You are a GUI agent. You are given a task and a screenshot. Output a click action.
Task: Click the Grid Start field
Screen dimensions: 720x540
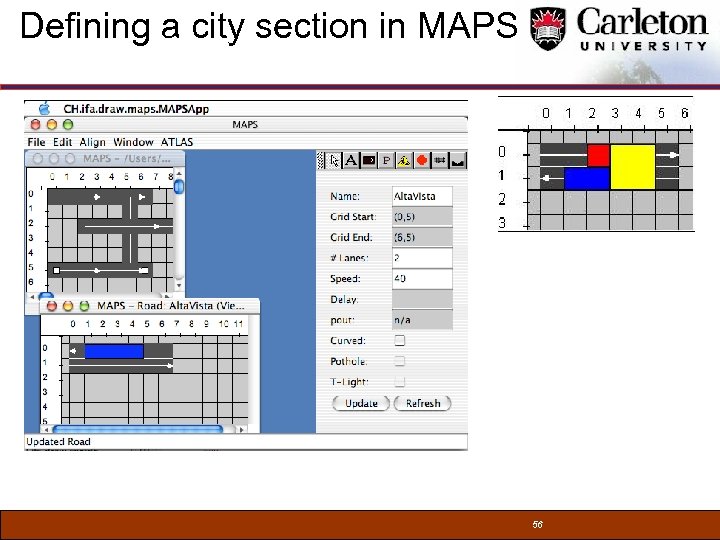point(422,217)
